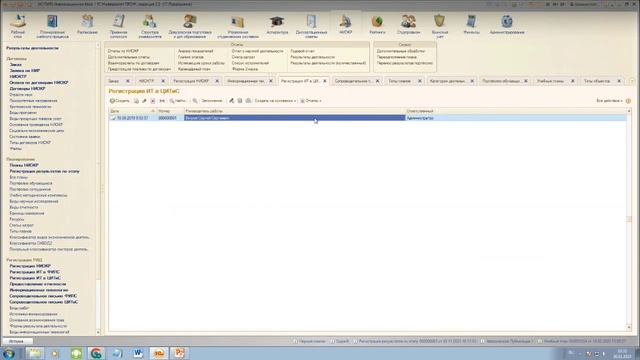This screenshot has height=360, width=640.
Task: Open the Администрирование section icon
Action: (x=507, y=24)
